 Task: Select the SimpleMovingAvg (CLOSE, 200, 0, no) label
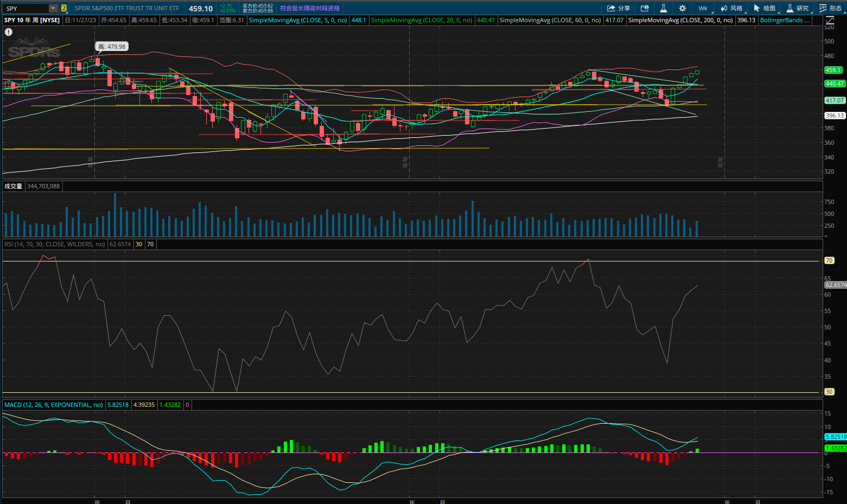point(680,20)
